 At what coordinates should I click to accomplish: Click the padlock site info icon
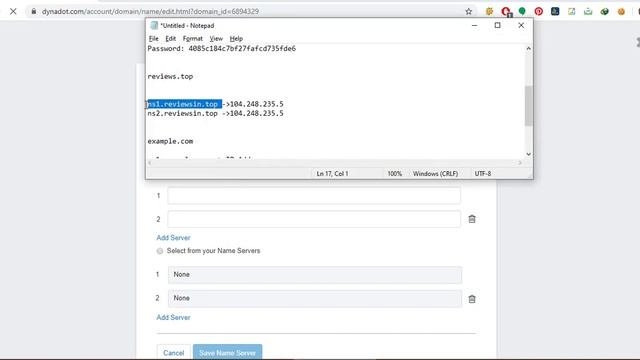tap(34, 11)
